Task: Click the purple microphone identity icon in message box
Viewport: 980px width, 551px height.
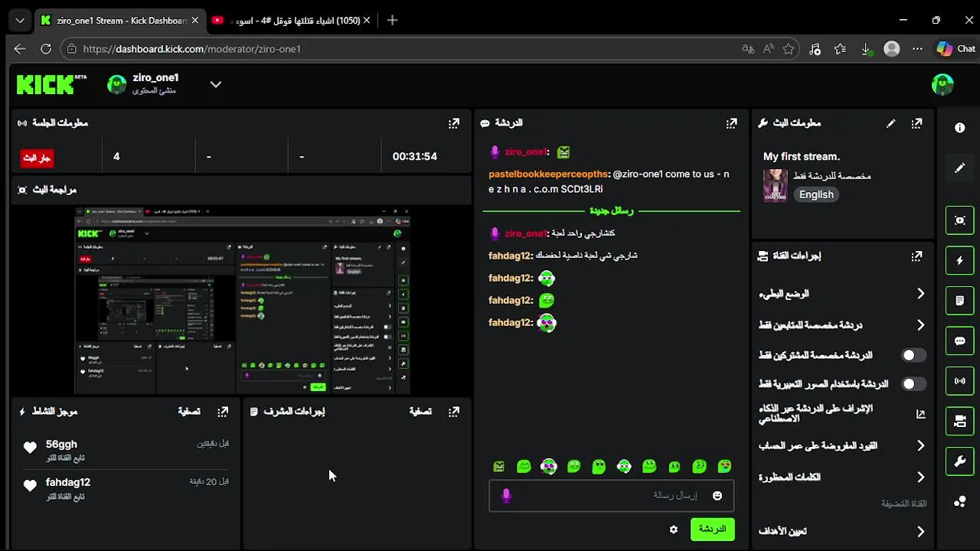Action: [506, 496]
